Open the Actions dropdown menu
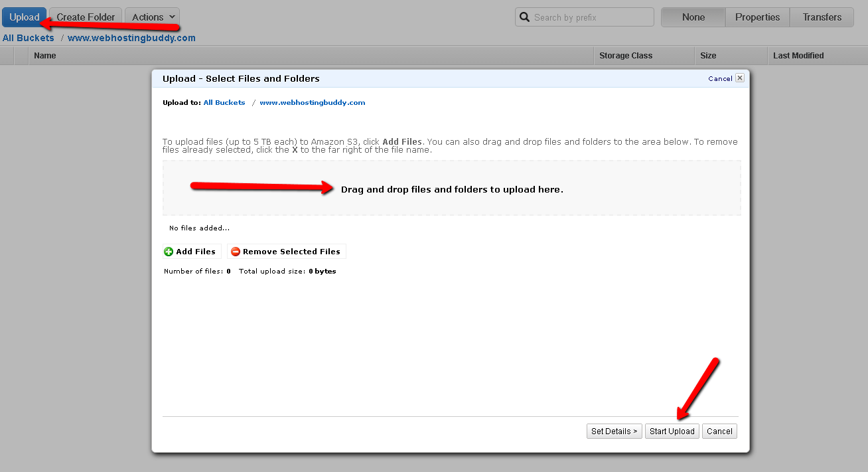This screenshot has width=868, height=472. 152,17
